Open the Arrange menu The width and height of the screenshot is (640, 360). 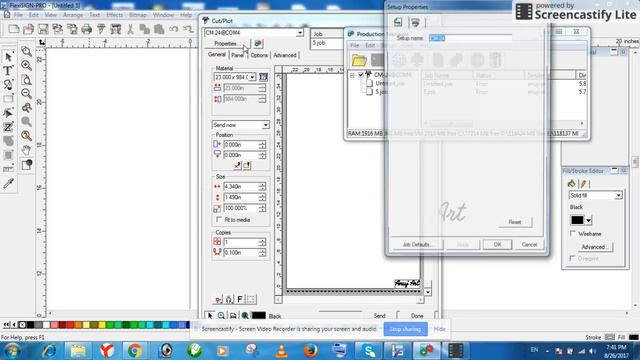(x=73, y=15)
